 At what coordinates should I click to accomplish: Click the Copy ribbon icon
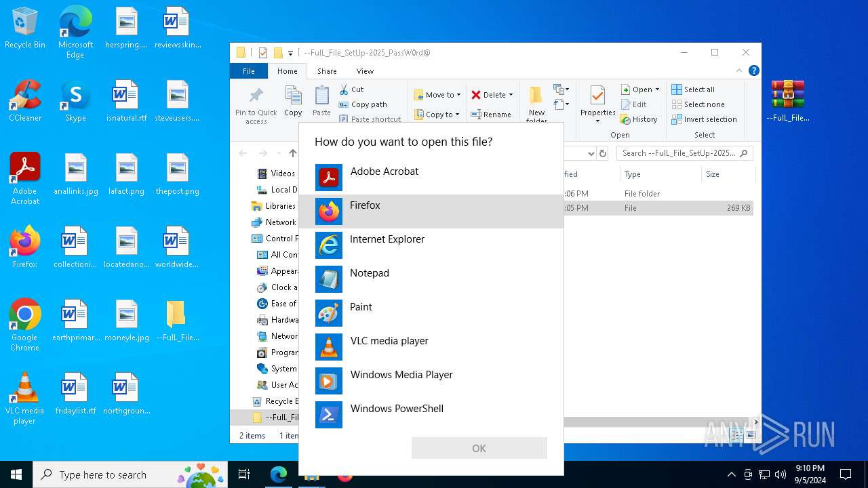tap(293, 102)
